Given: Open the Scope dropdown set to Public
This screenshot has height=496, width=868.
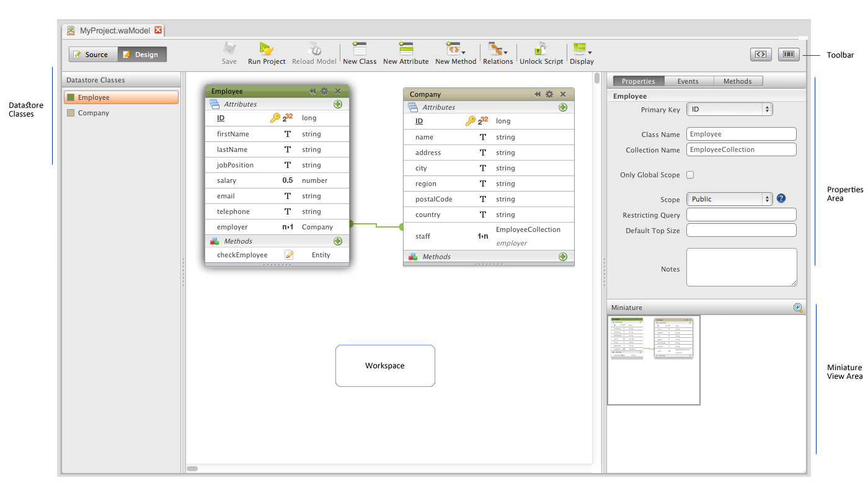Looking at the screenshot, I should coord(730,199).
